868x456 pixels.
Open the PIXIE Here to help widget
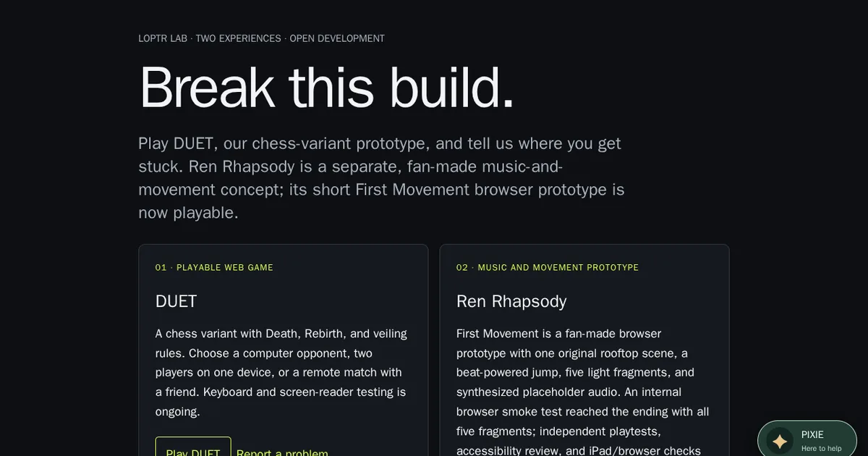(807, 439)
